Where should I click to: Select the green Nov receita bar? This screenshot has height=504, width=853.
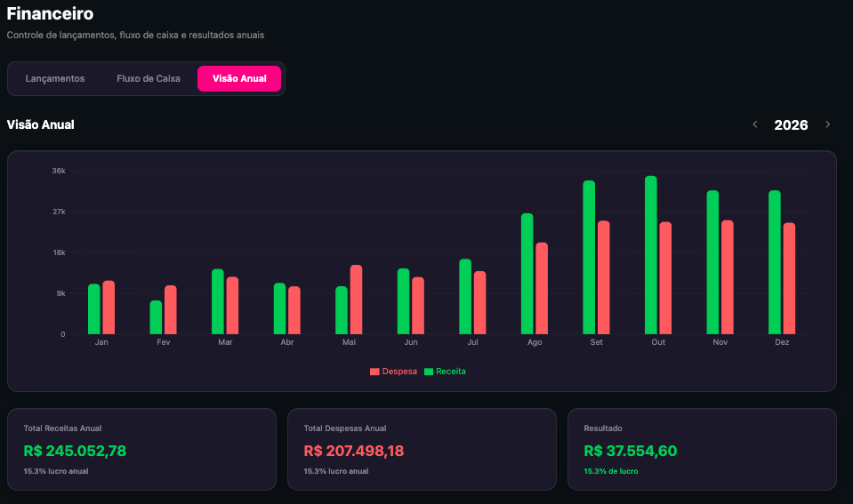coord(712,262)
